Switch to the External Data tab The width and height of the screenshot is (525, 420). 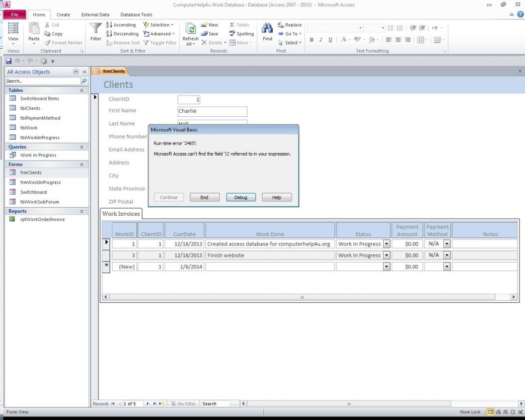[95, 15]
